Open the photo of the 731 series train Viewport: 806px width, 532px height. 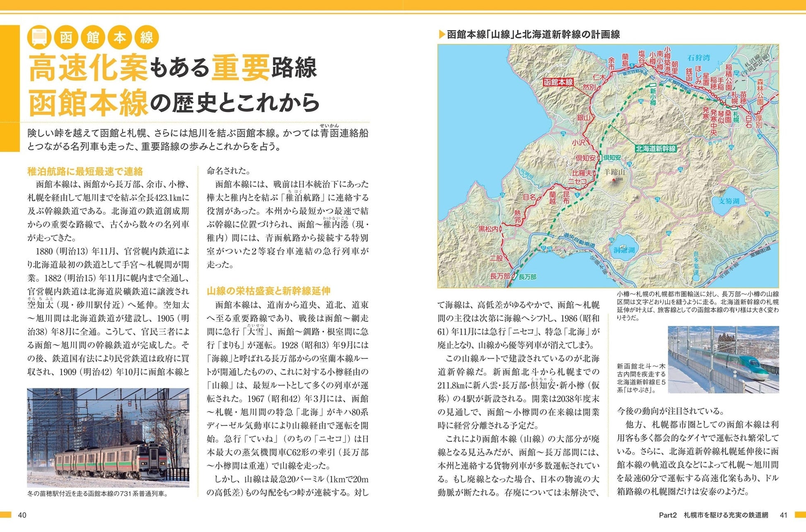click(108, 438)
